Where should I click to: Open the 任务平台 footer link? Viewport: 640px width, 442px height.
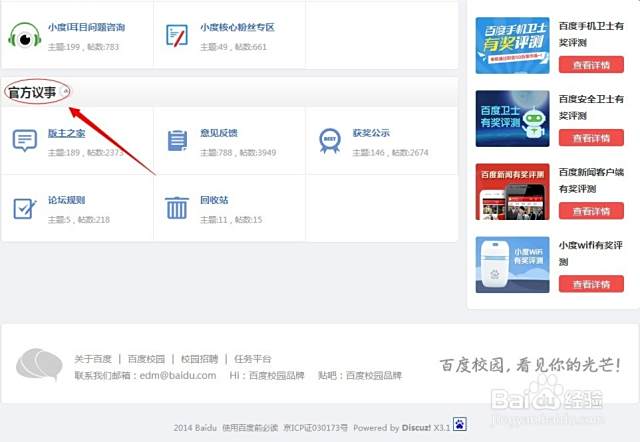point(253,359)
